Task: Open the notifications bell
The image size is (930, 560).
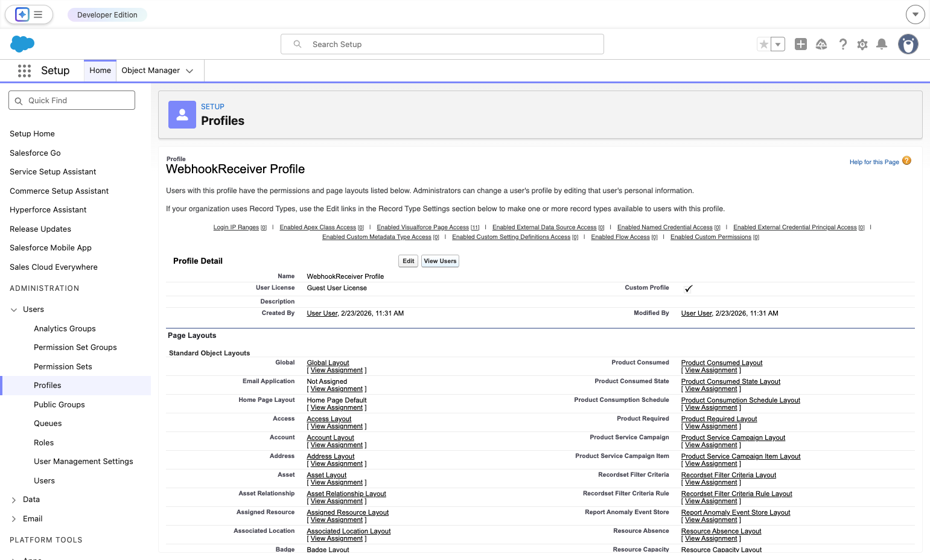Action: [882, 44]
